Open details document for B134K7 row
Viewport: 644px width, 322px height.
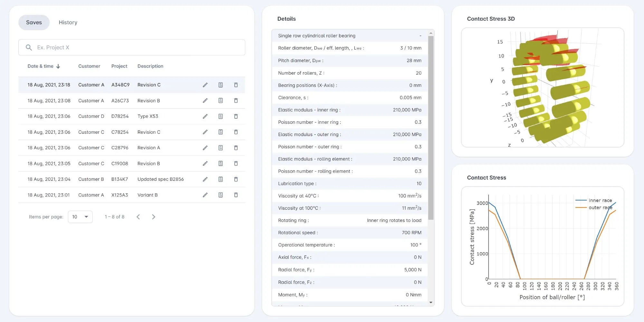click(x=221, y=179)
